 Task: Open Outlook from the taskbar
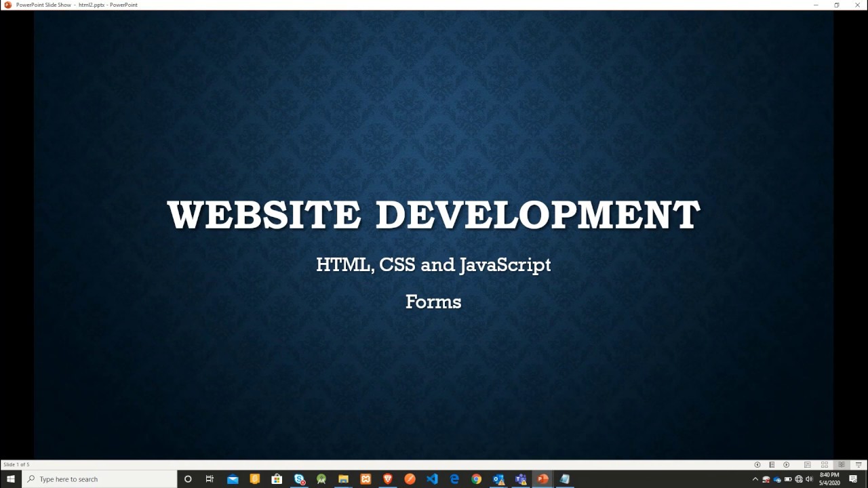click(498, 479)
